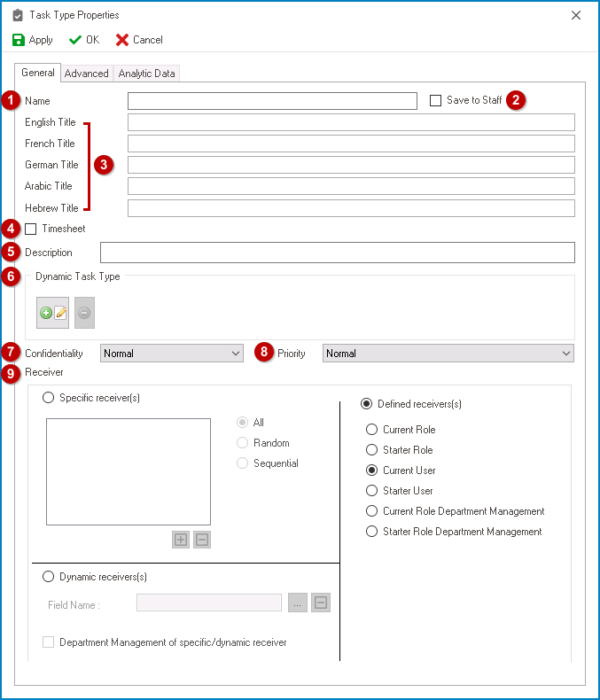
Task: Click the Cancel button label
Action: tap(148, 40)
